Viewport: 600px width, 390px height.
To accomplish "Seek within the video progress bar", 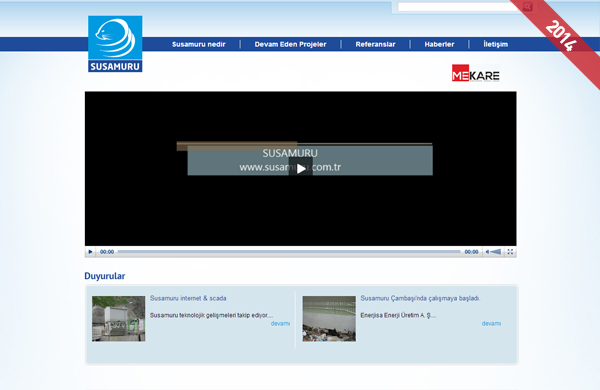I will (289, 252).
